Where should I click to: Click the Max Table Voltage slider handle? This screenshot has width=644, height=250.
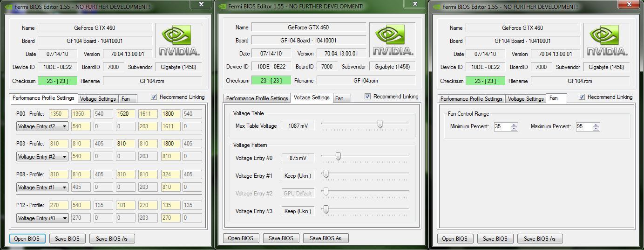point(380,124)
